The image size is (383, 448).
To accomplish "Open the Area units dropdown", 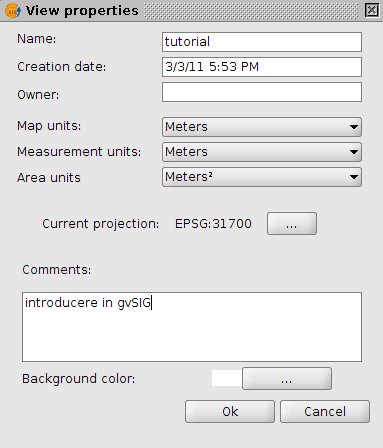I will [x=262, y=177].
